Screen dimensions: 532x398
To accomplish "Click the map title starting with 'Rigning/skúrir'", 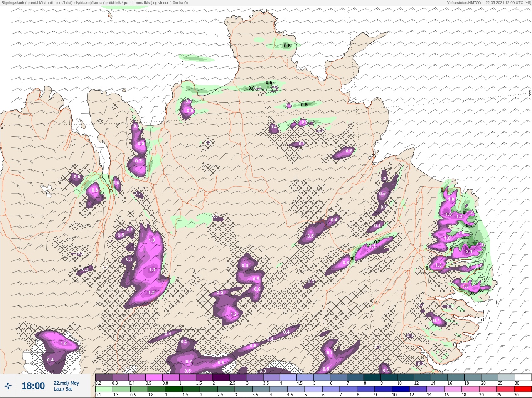I will [x=94, y=2].
